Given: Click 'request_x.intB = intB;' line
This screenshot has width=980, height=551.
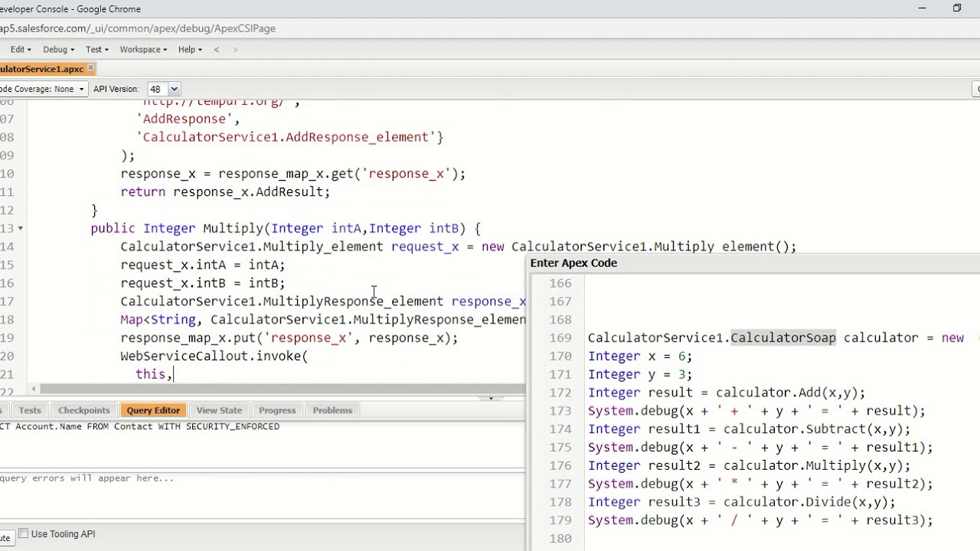Looking at the screenshot, I should coord(202,283).
